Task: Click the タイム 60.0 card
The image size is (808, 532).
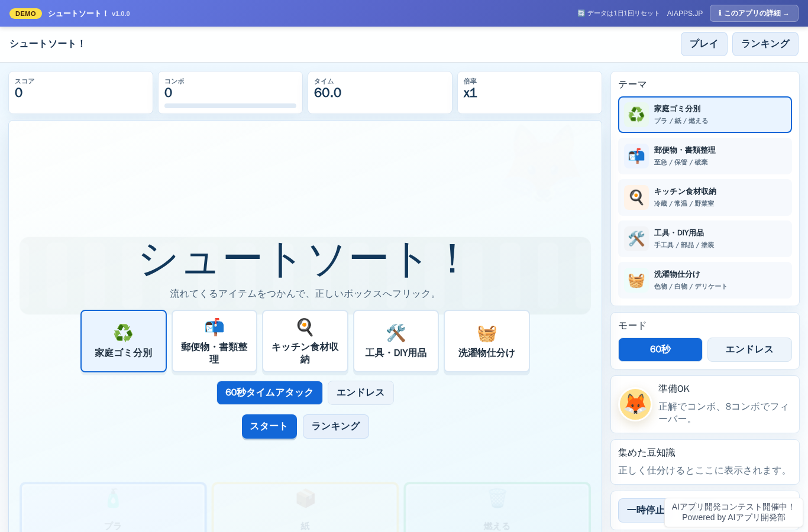Action: click(380, 92)
